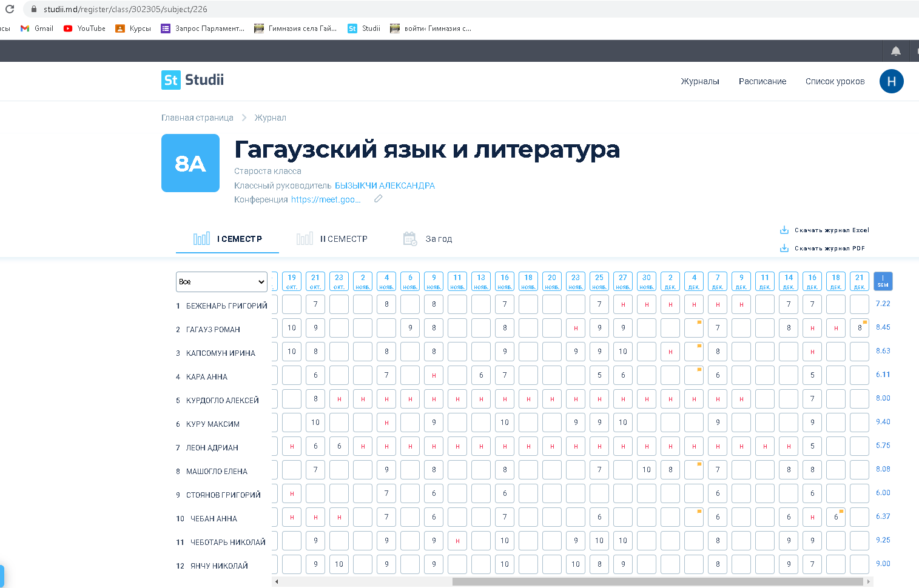Click the Главная страница breadcrumb
Image resolution: width=919 pixels, height=588 pixels.
tap(197, 118)
